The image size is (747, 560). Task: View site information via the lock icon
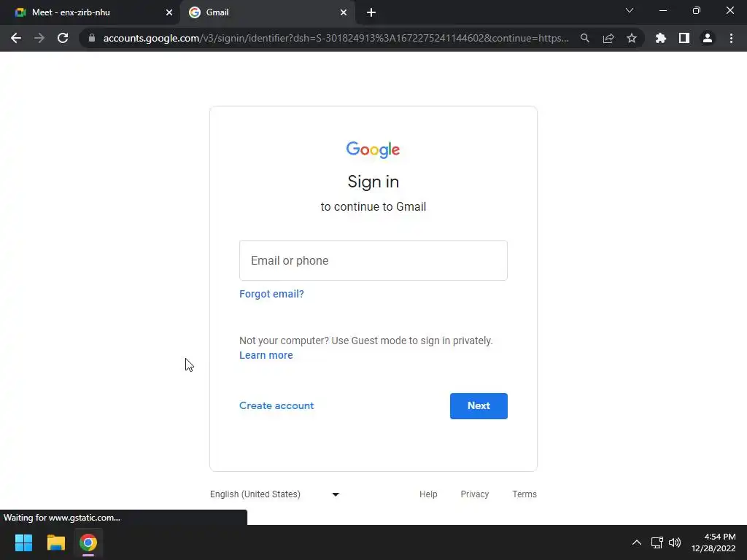click(x=92, y=38)
